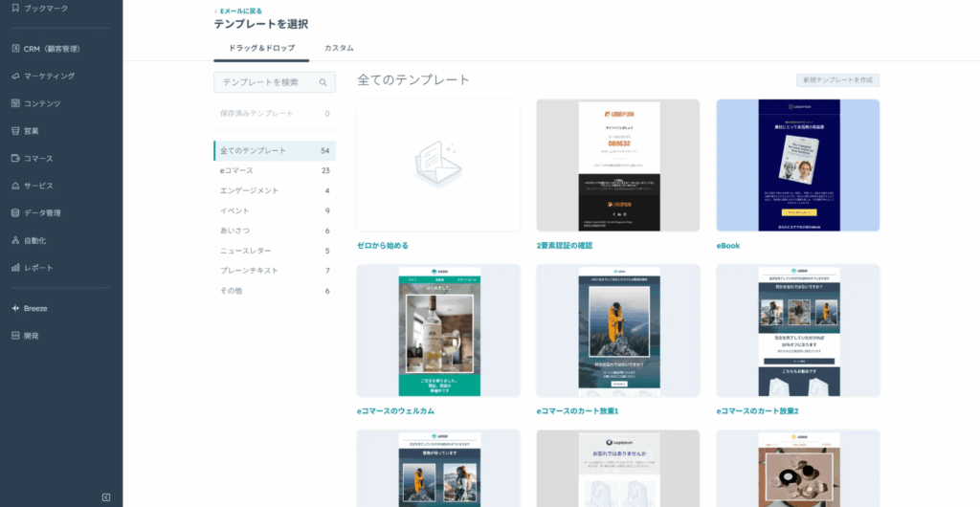980x507 pixels.
Task: Expand the レポート navigation section
Action: click(38, 268)
